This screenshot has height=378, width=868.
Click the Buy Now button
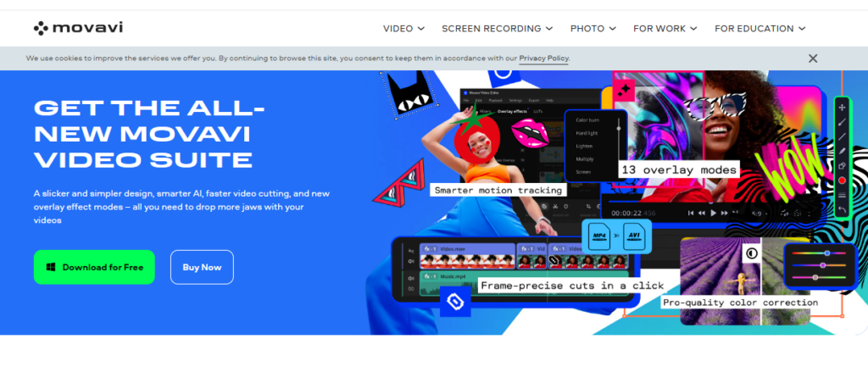point(202,267)
